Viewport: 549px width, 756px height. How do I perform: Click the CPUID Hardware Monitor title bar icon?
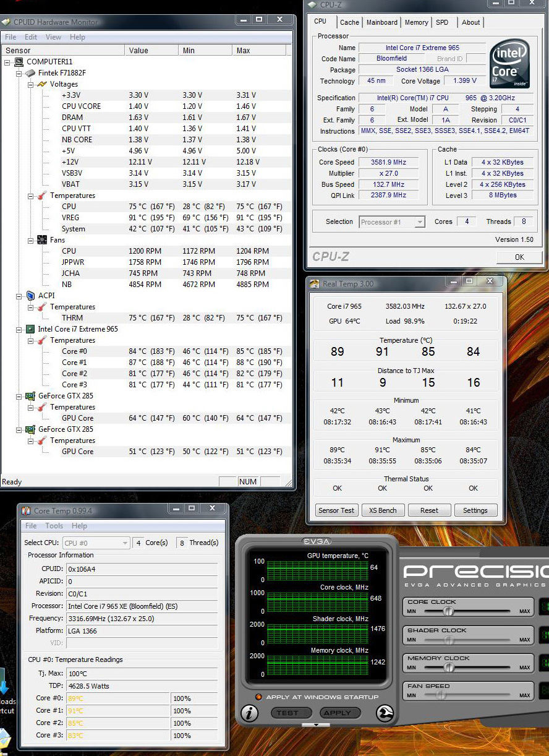6,22
